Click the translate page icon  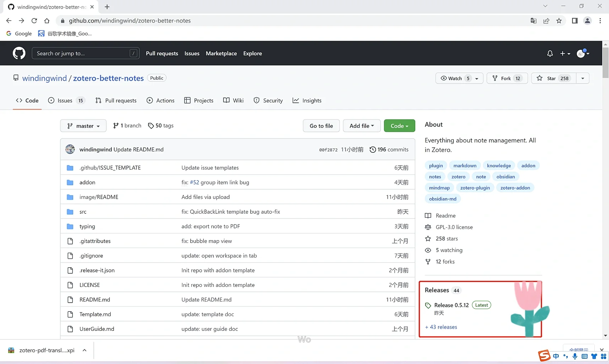pyautogui.click(x=534, y=21)
